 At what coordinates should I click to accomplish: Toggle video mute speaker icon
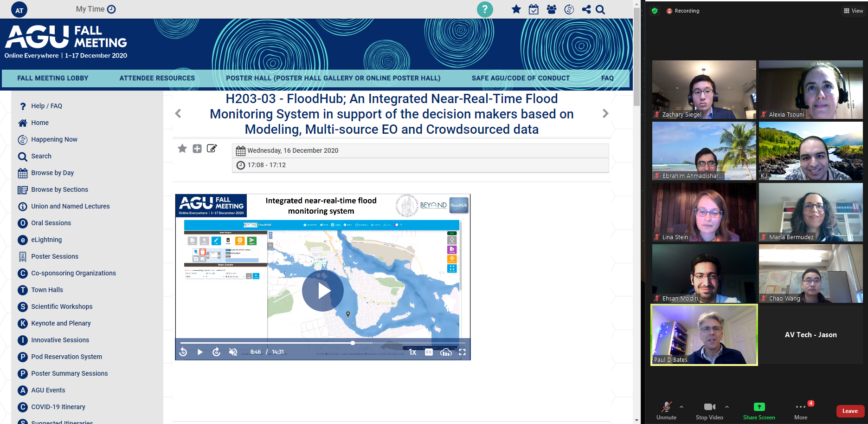point(233,352)
